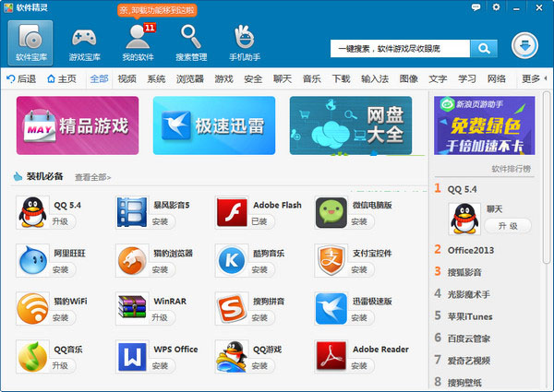The width and height of the screenshot is (554, 392).
Task: Click the WPS Office W icon
Action: tap(132, 357)
